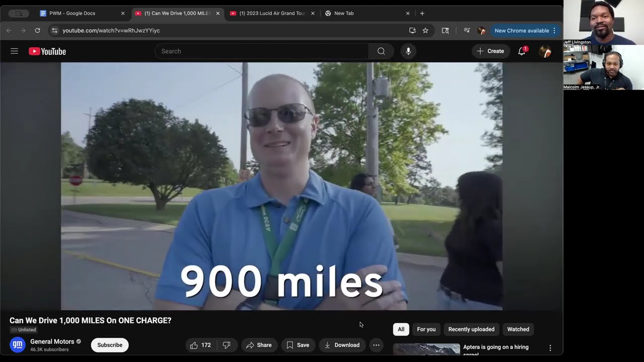View site information icon in address bar

click(x=55, y=31)
